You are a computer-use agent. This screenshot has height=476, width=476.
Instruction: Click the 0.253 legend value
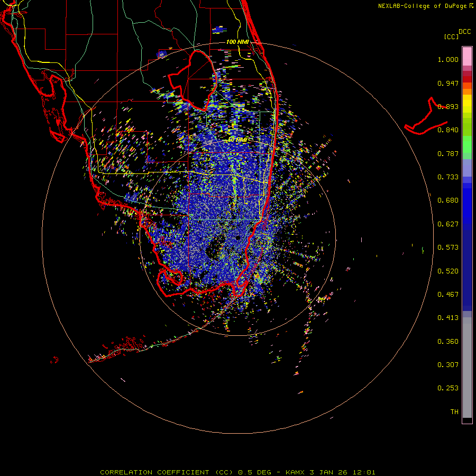(448, 388)
